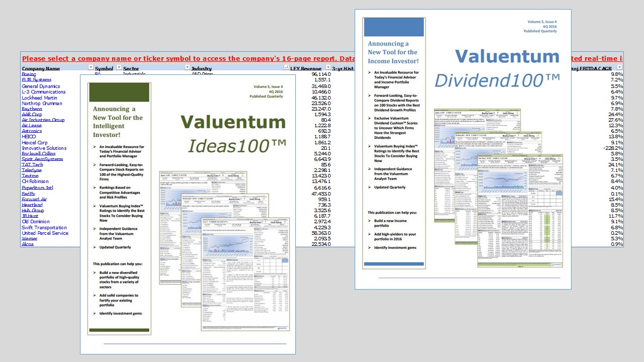
Task: Click the EBITDA CAGR value 27.6%
Action: (616, 120)
